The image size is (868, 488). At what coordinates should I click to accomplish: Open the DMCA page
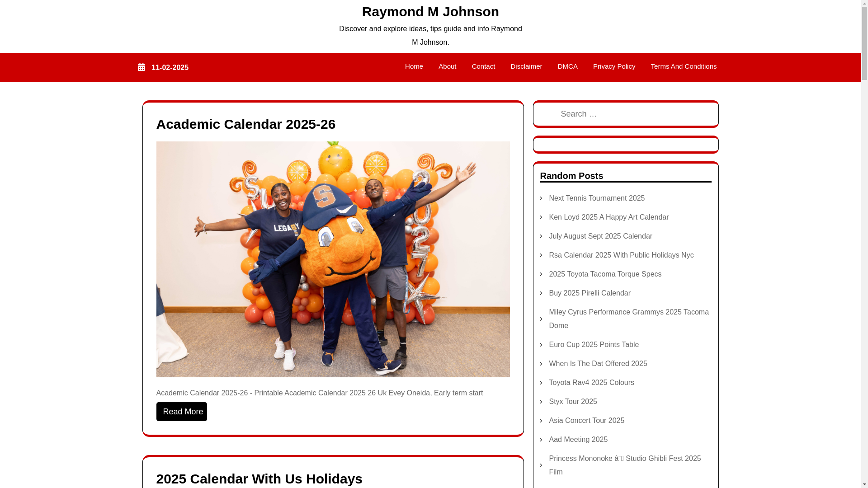567,66
